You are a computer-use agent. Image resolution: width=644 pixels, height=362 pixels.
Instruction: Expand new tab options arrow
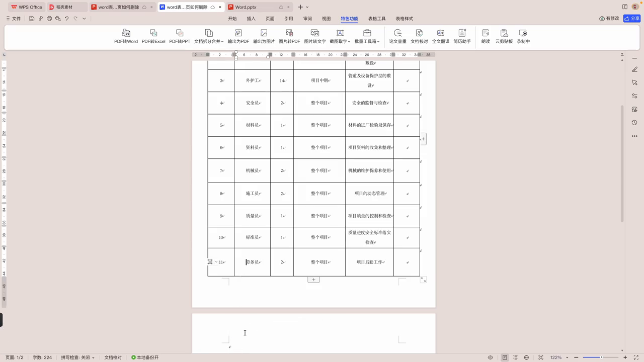click(x=307, y=7)
